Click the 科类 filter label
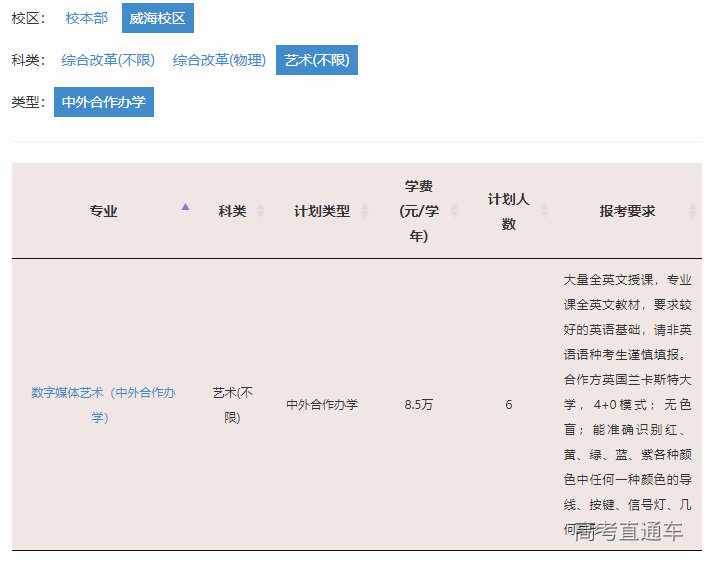Screen dimensions: 712x571 (28, 60)
